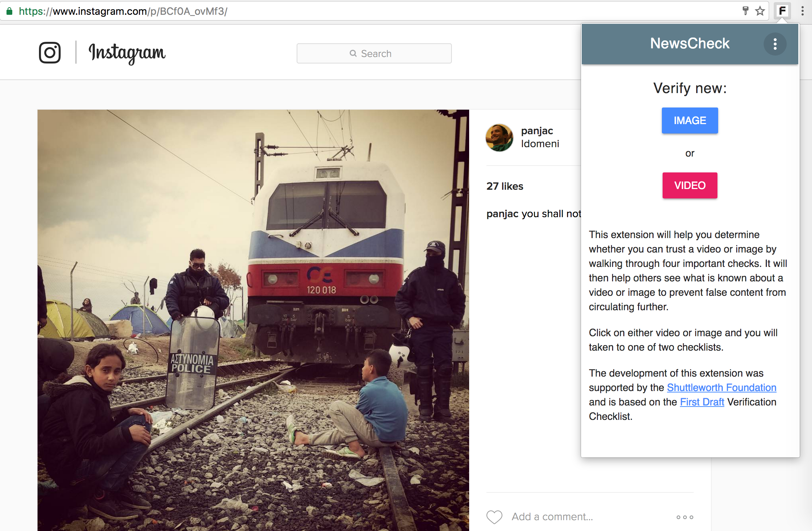Open the post options three-dot menu

pos(685,517)
